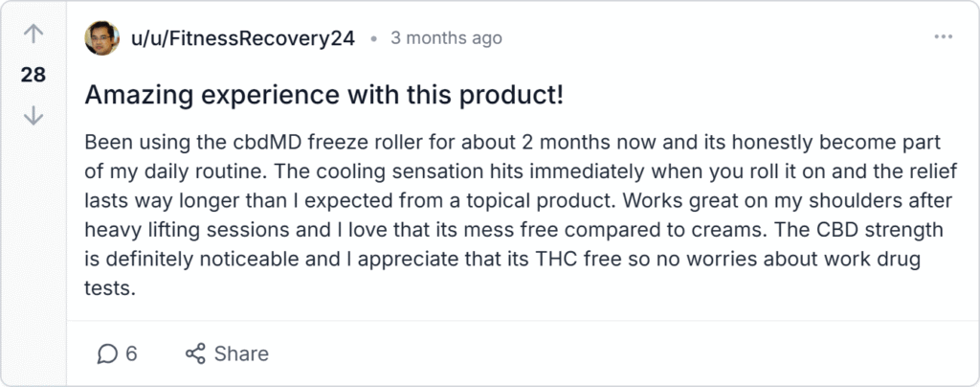This screenshot has width=980, height=387.
Task: Click the comment count number 6
Action: 131,353
